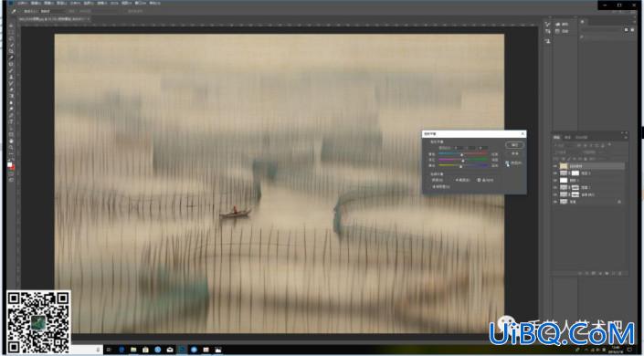644x356 pixels.
Task: Click Cyan-Red slider thumb
Action: (462, 155)
